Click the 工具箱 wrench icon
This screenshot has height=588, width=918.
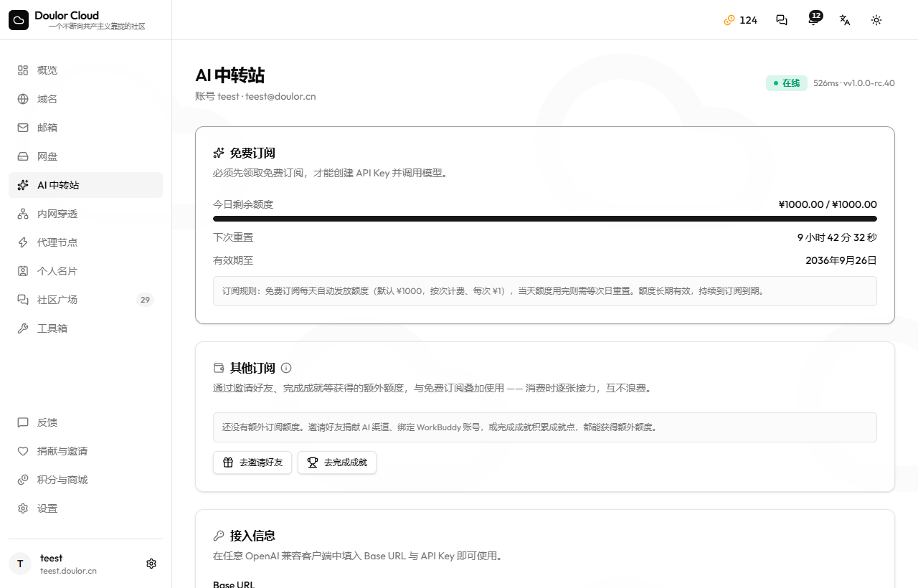pos(23,328)
